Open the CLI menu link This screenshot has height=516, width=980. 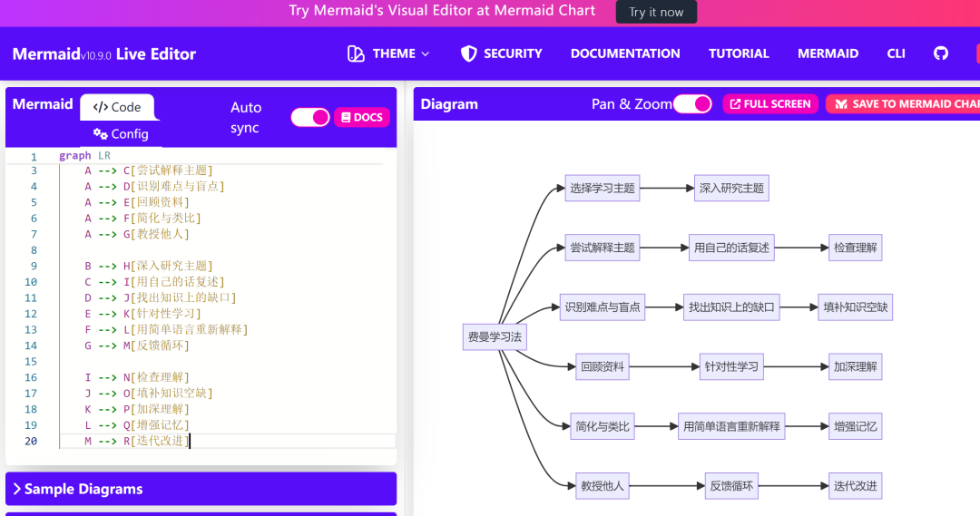point(897,54)
